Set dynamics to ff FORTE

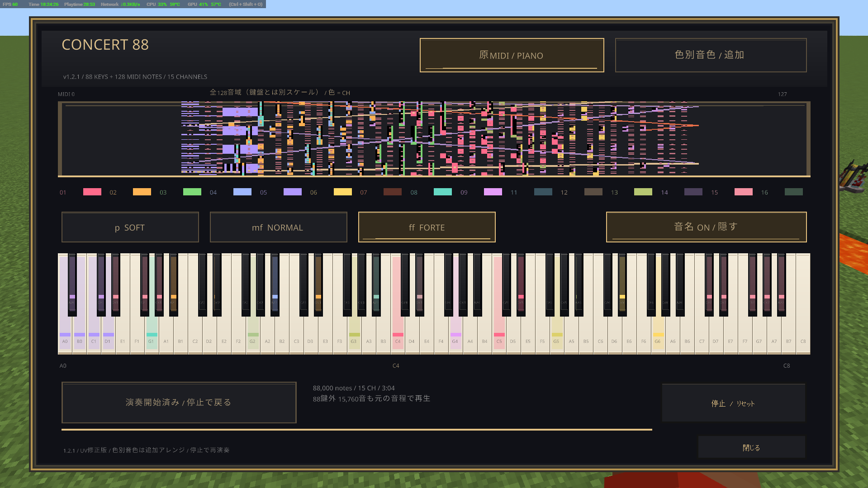[x=427, y=227]
